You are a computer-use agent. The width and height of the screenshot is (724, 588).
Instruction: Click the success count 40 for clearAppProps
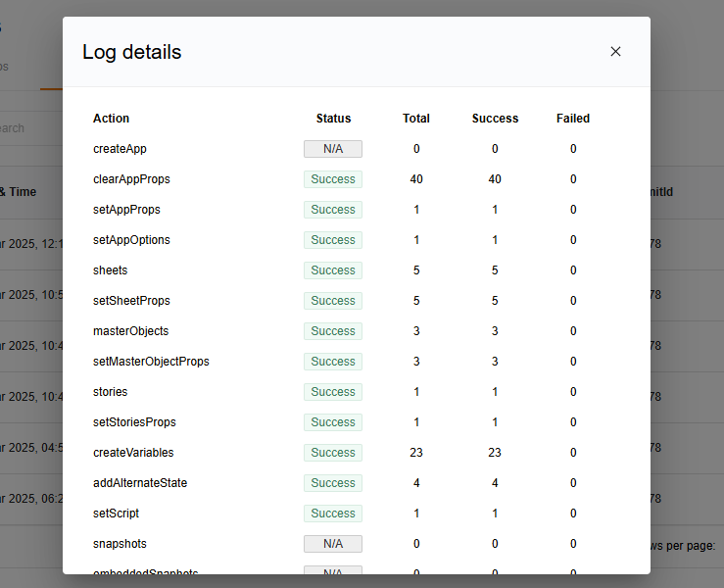click(495, 179)
